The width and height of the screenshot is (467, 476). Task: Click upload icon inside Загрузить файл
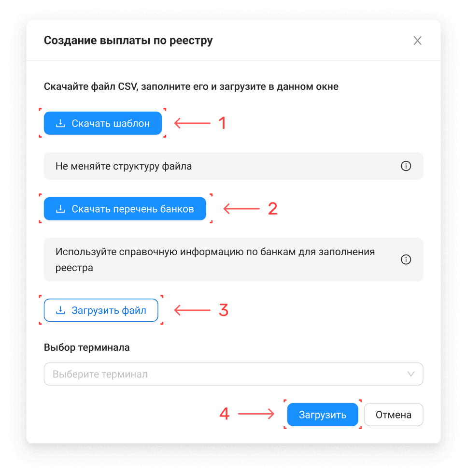click(60, 310)
